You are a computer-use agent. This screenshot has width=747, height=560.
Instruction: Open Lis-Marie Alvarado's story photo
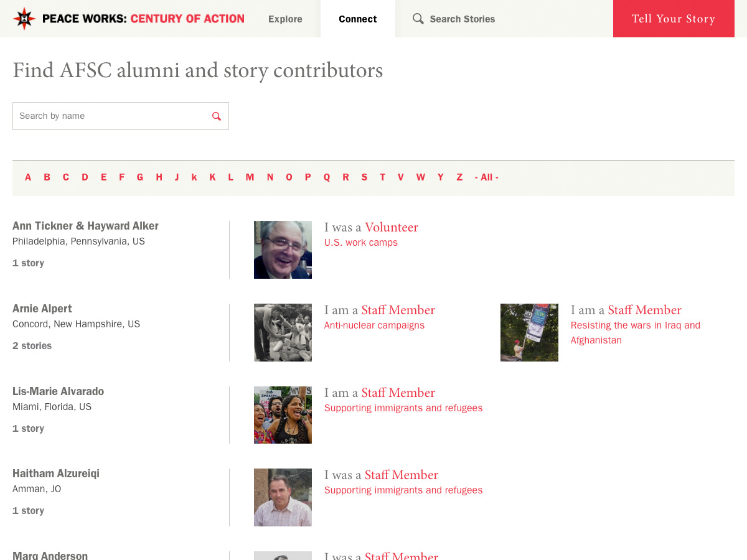click(x=283, y=415)
